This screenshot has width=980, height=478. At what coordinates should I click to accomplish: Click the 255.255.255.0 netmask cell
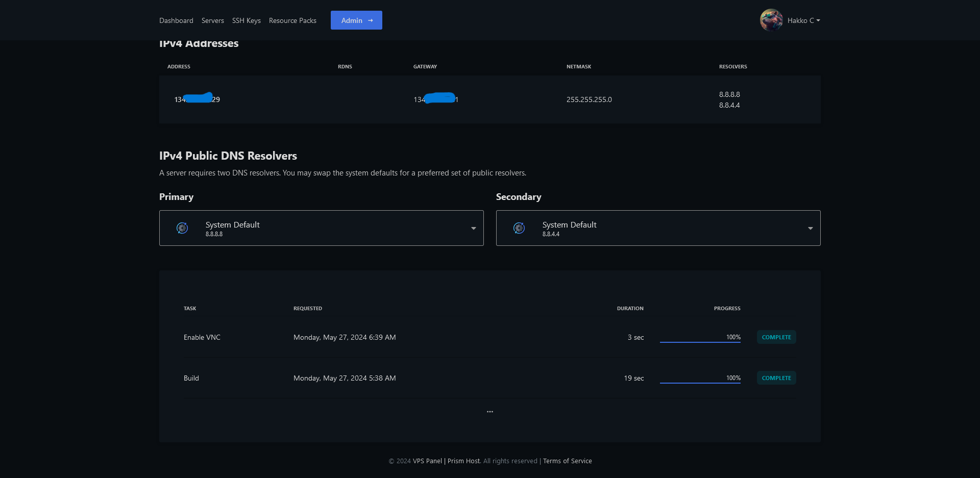pyautogui.click(x=589, y=99)
